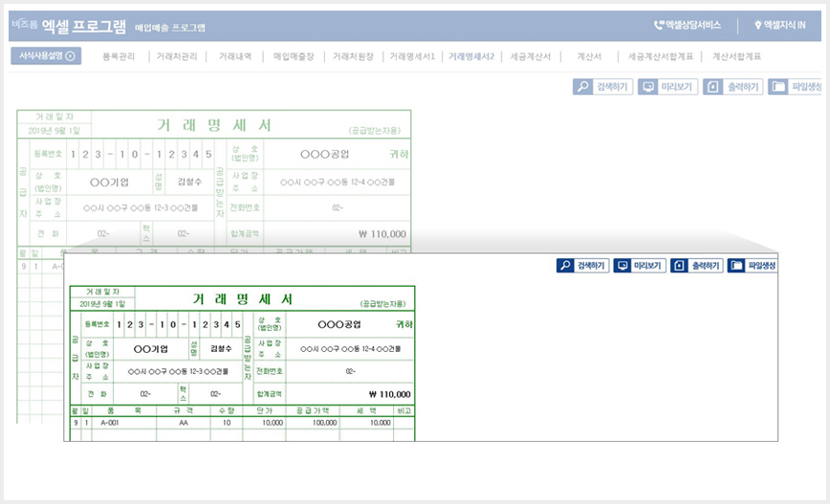Screen dimensions: 830x504
Task: Click the printer icon on lower 출력하기 button
Action: (x=680, y=265)
